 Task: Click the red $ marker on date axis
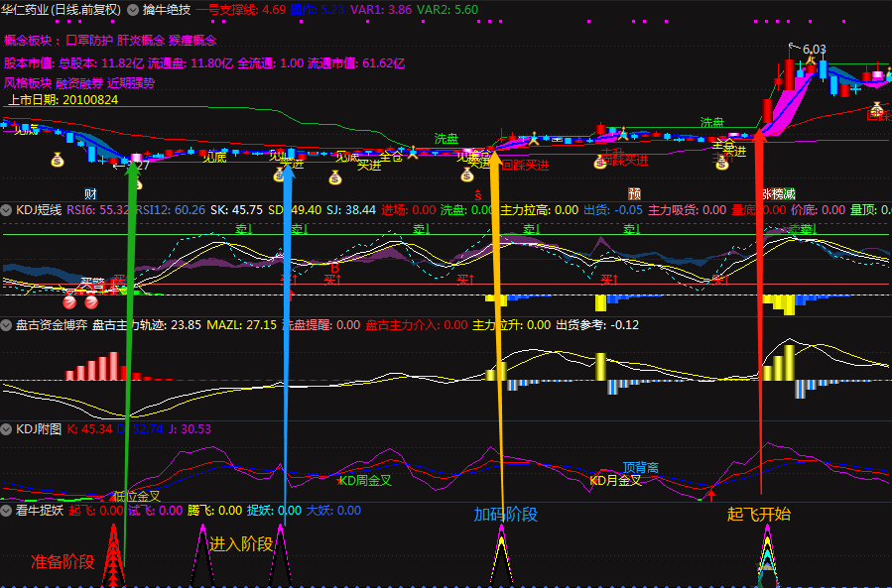click(x=478, y=195)
